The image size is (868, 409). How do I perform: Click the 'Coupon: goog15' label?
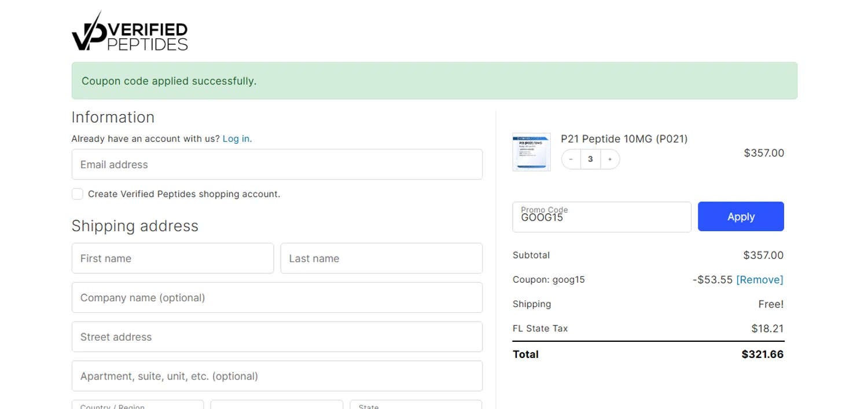pyautogui.click(x=549, y=280)
